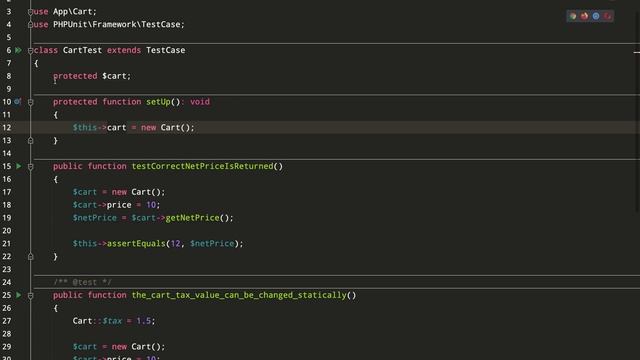Image resolution: width=640 pixels, height=360 pixels.
Task: Click fold end marker on line 22
Action: coord(31,256)
